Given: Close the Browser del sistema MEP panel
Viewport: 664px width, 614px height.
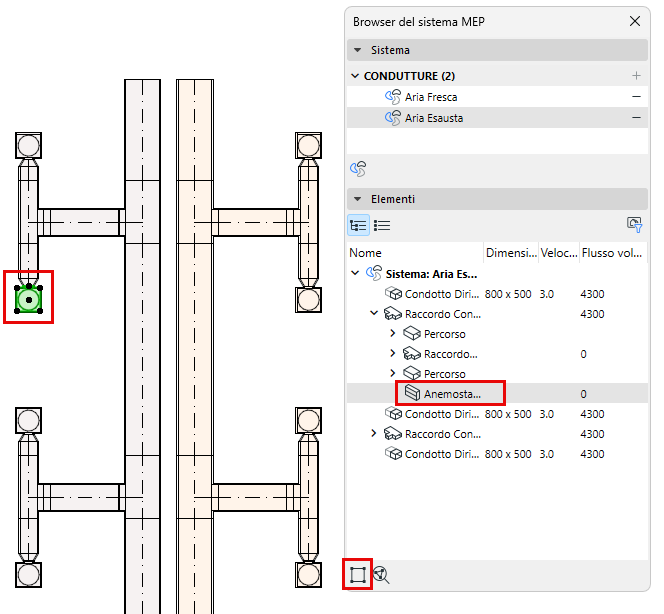Looking at the screenshot, I should 634,21.
